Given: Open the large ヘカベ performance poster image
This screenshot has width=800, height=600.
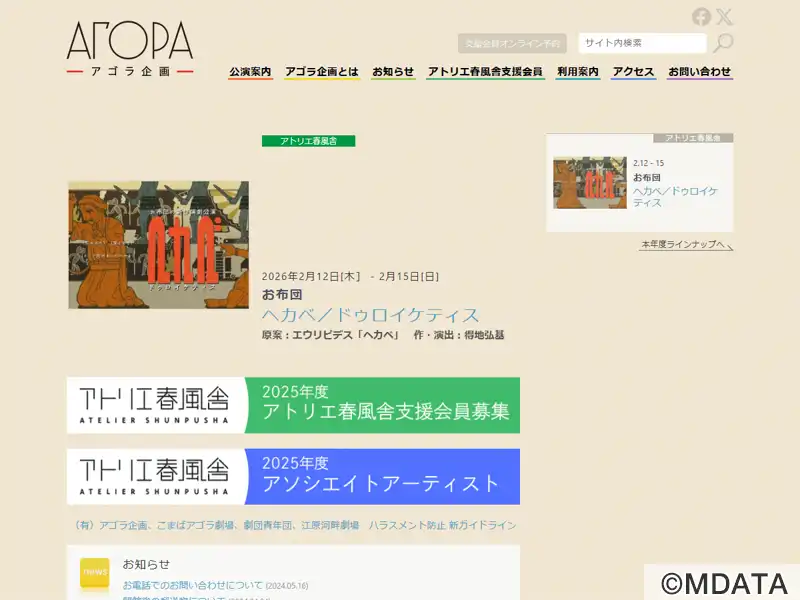Looking at the screenshot, I should [159, 245].
